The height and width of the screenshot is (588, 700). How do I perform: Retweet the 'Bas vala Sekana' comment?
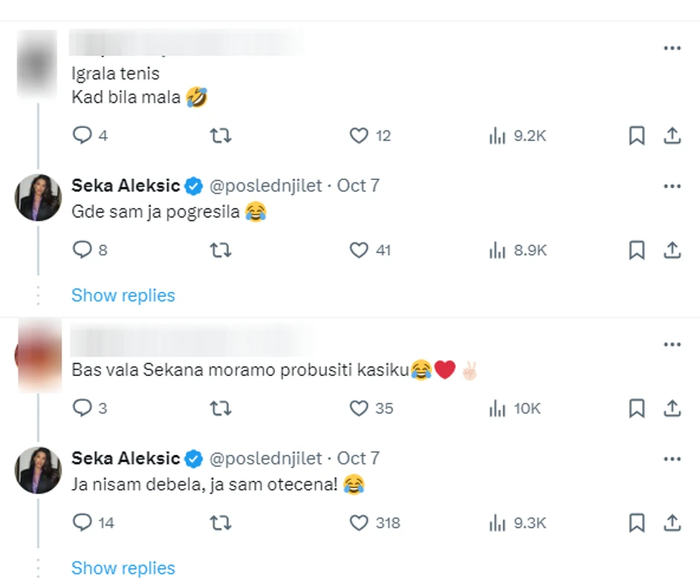coord(220,408)
